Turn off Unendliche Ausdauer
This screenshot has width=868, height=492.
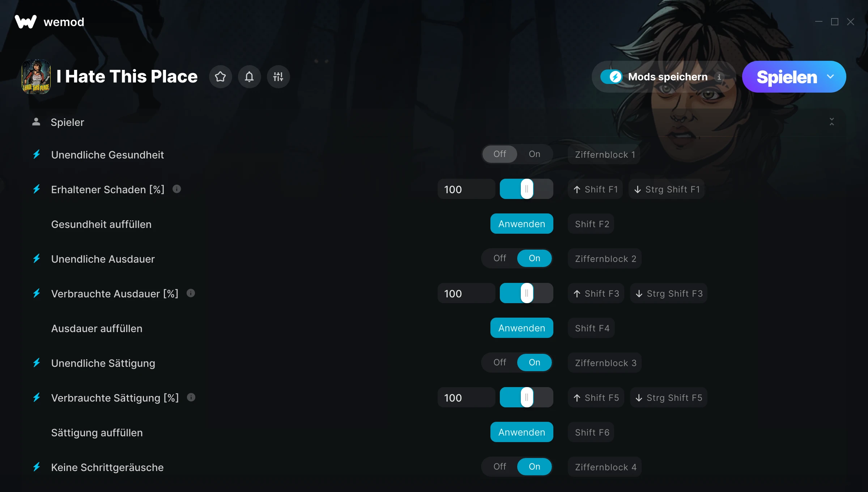(500, 258)
